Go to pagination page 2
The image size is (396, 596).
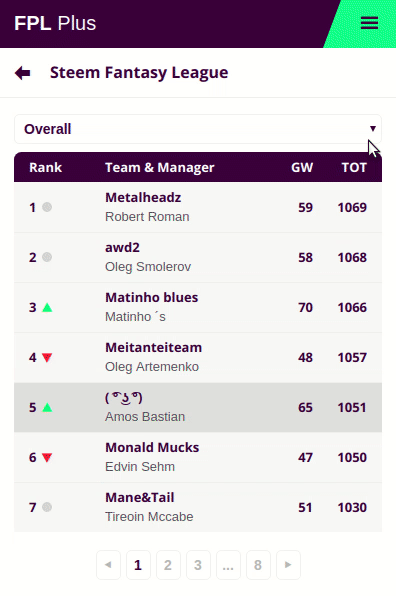pyautogui.click(x=168, y=565)
